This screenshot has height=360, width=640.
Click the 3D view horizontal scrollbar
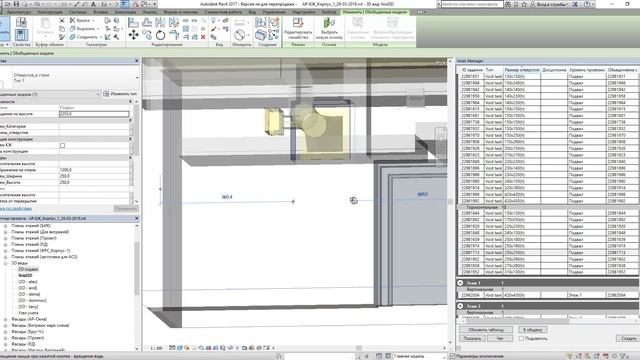pos(358,348)
